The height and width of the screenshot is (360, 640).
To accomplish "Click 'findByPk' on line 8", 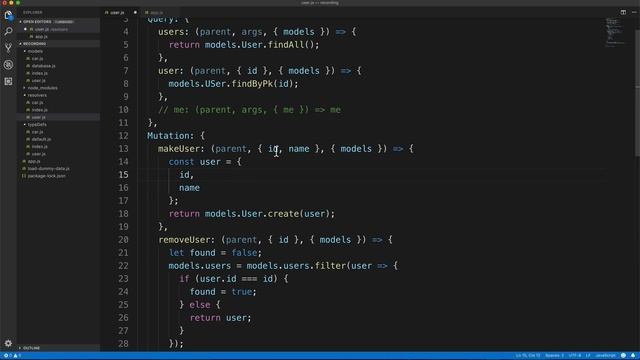I will click(252, 84).
